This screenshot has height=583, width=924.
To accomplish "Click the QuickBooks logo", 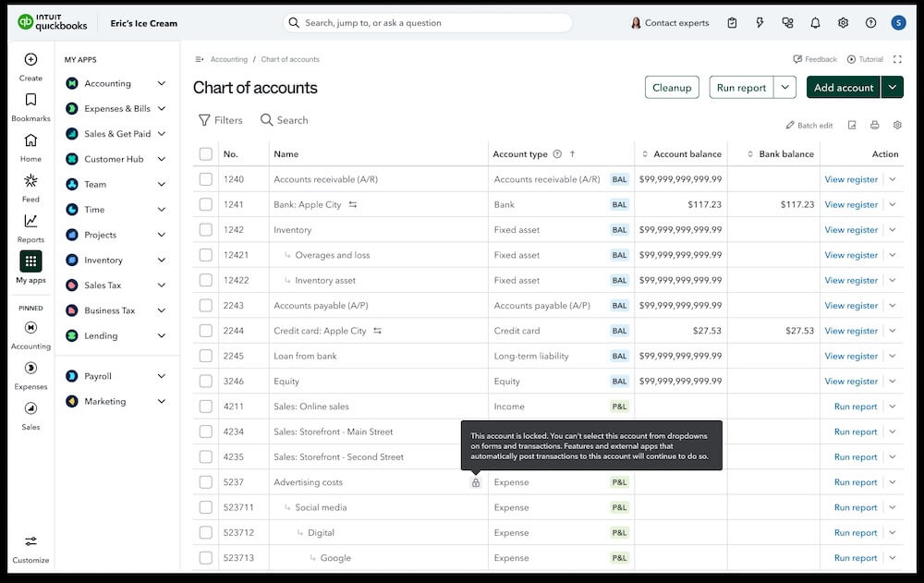I will tap(53, 22).
